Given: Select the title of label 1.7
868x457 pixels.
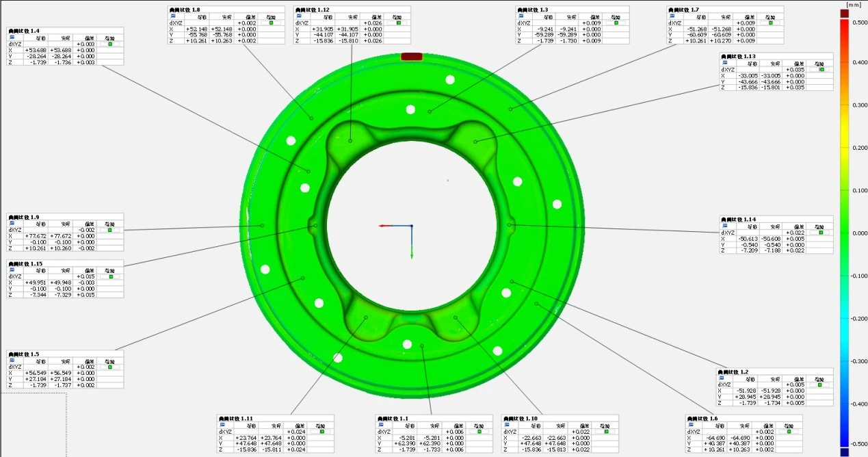Looking at the screenshot, I should (x=684, y=10).
